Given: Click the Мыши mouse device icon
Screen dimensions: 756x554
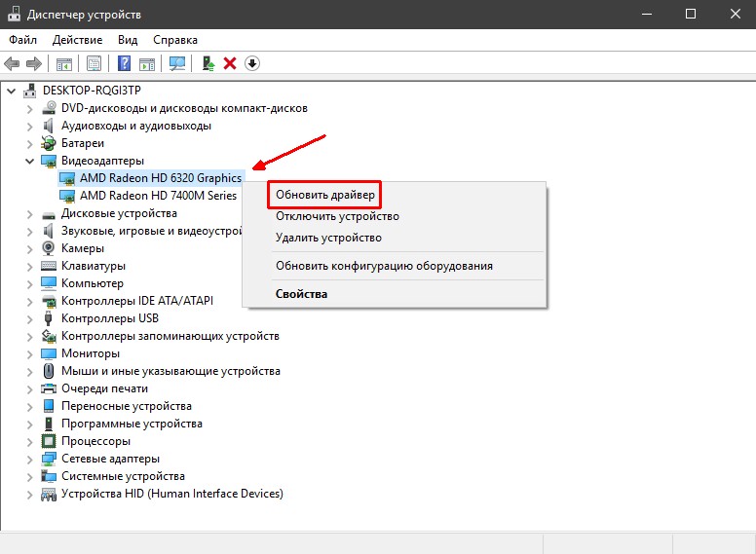Looking at the screenshot, I should [x=48, y=370].
